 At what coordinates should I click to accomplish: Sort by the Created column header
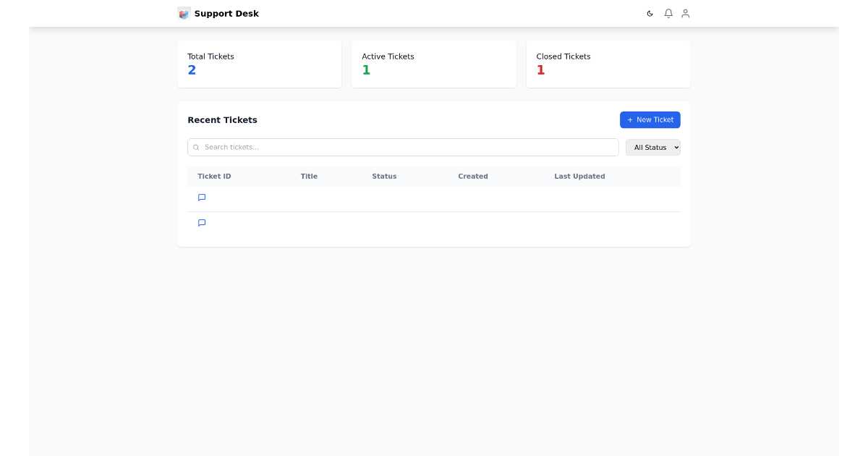[x=473, y=176]
